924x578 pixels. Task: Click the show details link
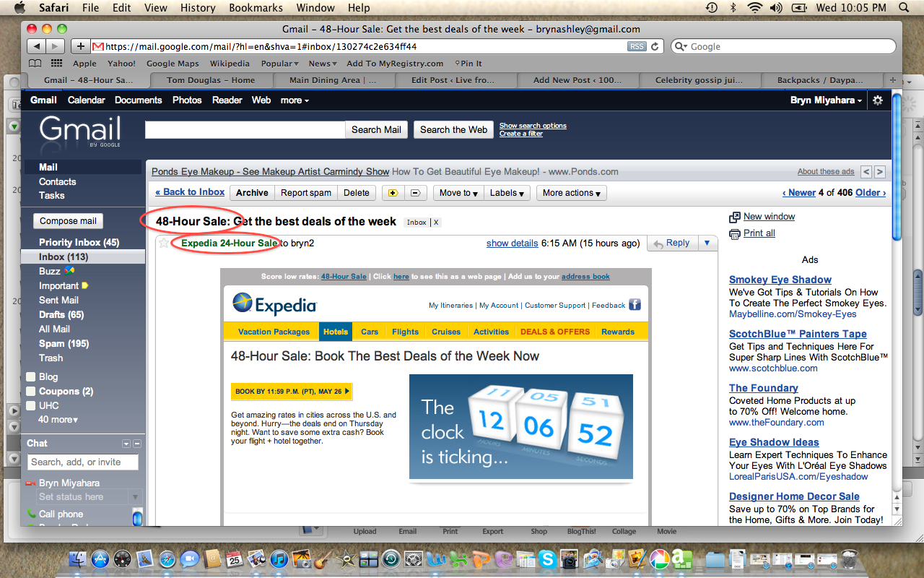(512, 243)
